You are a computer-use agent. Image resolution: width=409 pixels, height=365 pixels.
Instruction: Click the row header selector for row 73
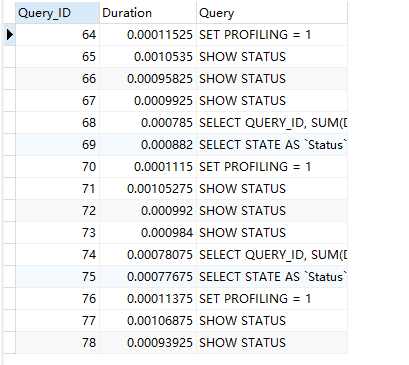(10, 233)
